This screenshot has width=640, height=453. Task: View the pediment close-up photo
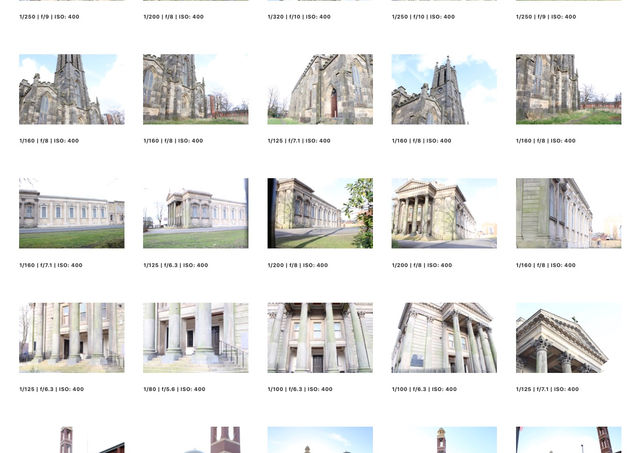click(569, 338)
